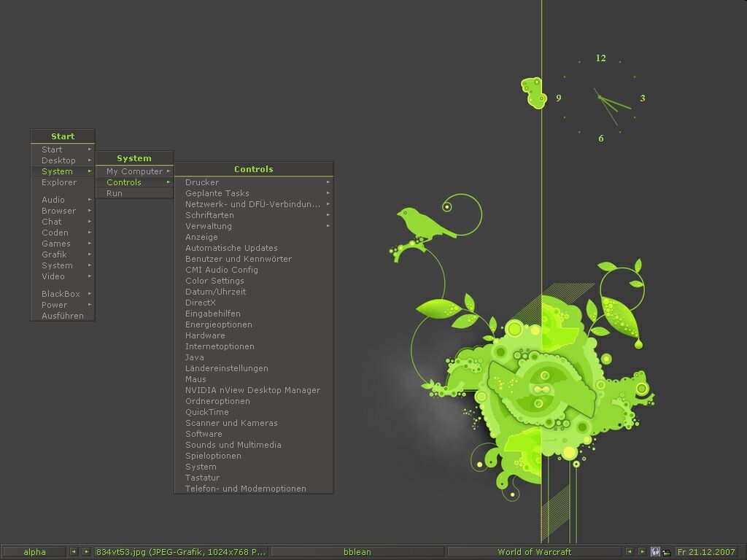
Task: Open Automatische Updates
Action: [253, 248]
